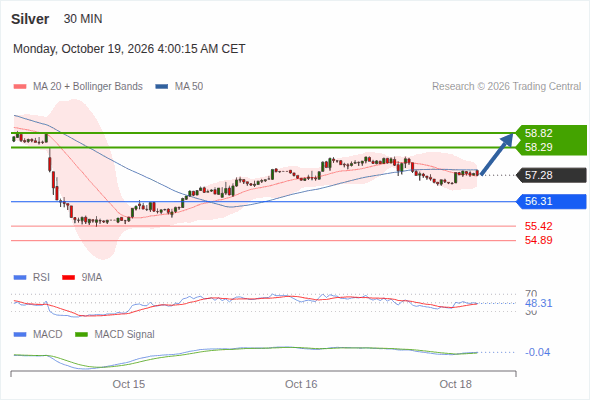This screenshot has height=400, width=590.
Task: Click the 'MACD' legend label text
Action: point(47,335)
